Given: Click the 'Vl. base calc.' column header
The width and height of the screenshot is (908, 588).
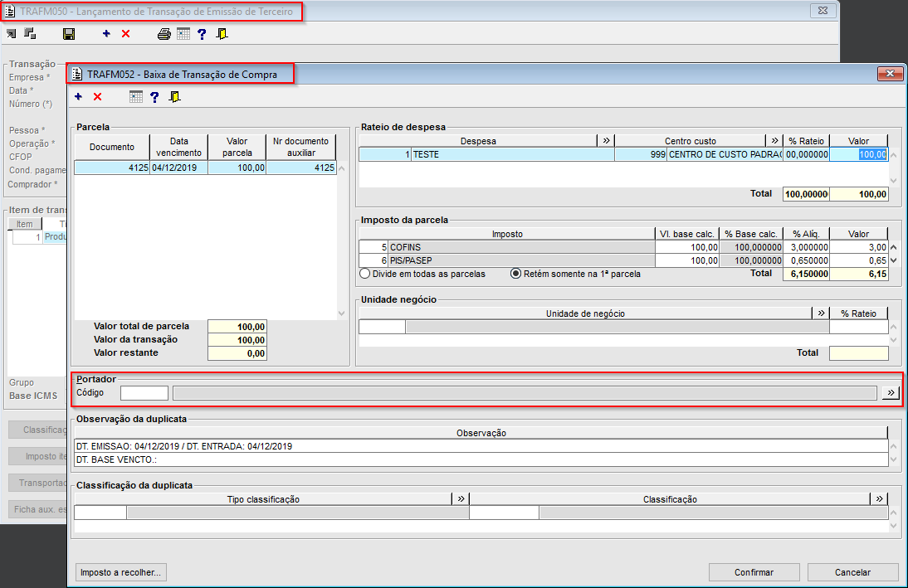Looking at the screenshot, I should (686, 234).
